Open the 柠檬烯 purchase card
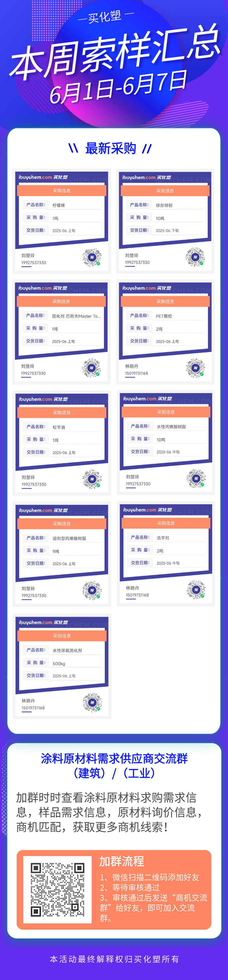228x980 pixels. [x=62, y=221]
